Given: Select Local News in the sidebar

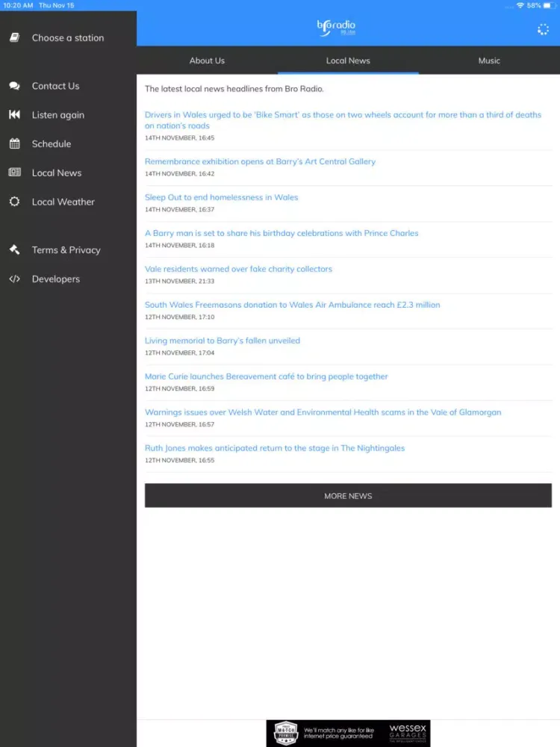Looking at the screenshot, I should pos(68,173).
